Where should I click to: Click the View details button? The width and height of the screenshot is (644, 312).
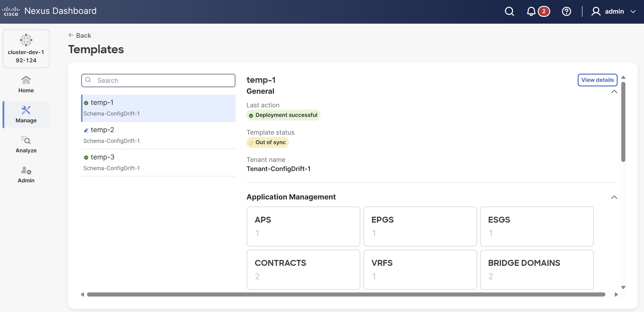click(x=597, y=80)
